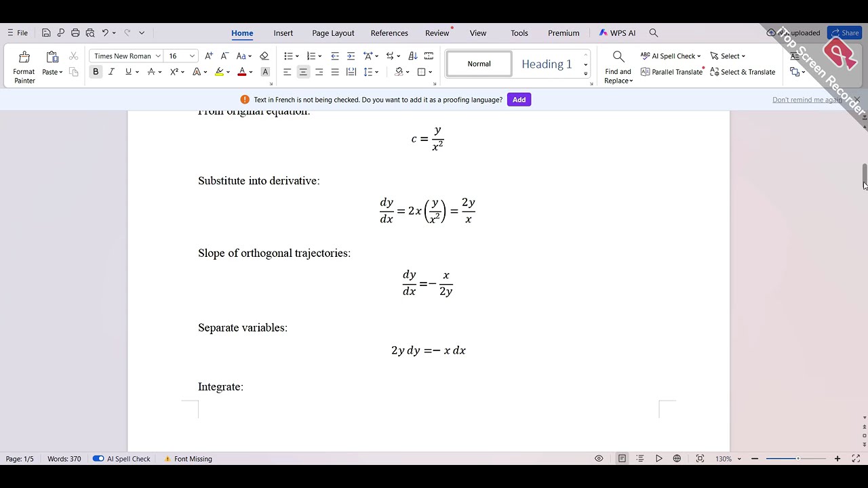This screenshot has height=488, width=868.
Task: Expand the numbered list dropdown
Action: (319, 56)
